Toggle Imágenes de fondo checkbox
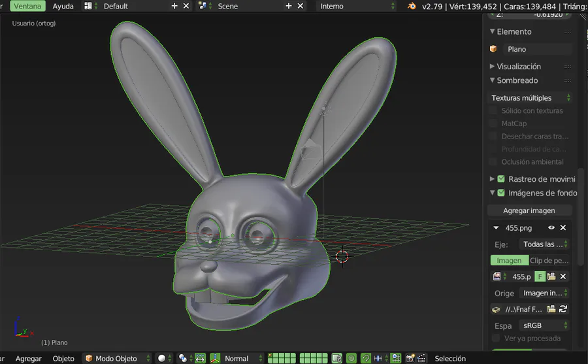 coord(501,193)
